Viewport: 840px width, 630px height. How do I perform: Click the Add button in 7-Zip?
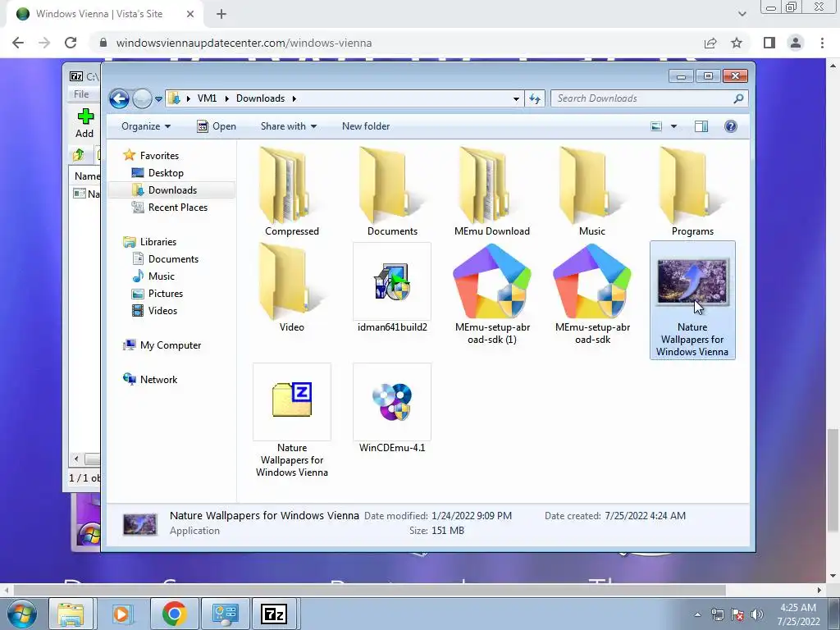(84, 123)
